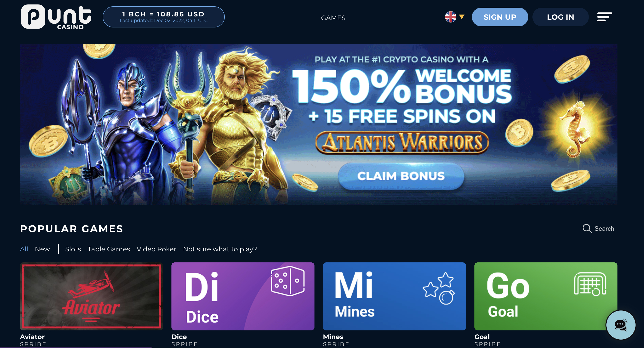Click the goal net icon
The height and width of the screenshot is (348, 644).
pyautogui.click(x=590, y=284)
